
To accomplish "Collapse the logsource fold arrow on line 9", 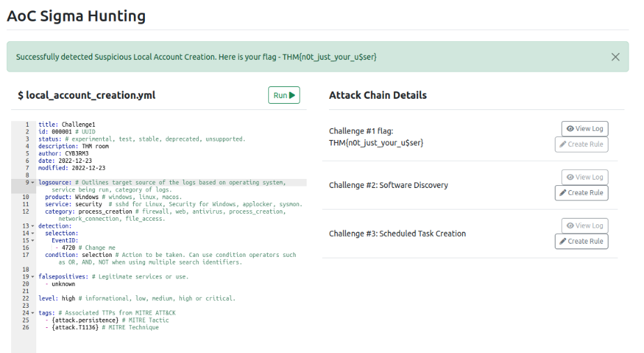I will (33, 182).
